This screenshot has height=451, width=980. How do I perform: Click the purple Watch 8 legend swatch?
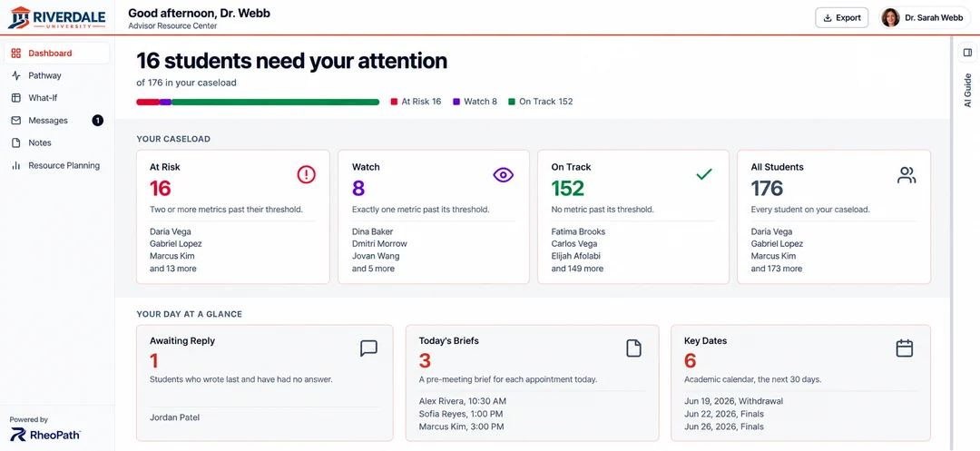(456, 102)
